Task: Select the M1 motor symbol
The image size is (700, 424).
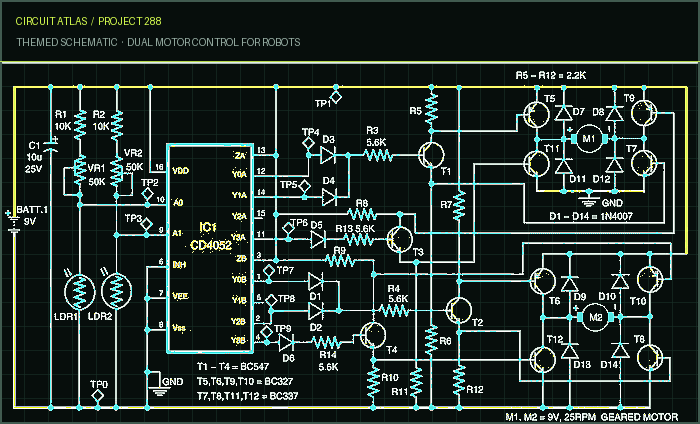Action: [x=589, y=139]
